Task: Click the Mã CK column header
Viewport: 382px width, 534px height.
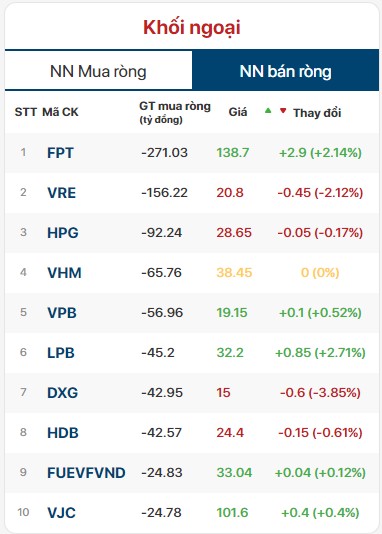Action: (x=60, y=112)
